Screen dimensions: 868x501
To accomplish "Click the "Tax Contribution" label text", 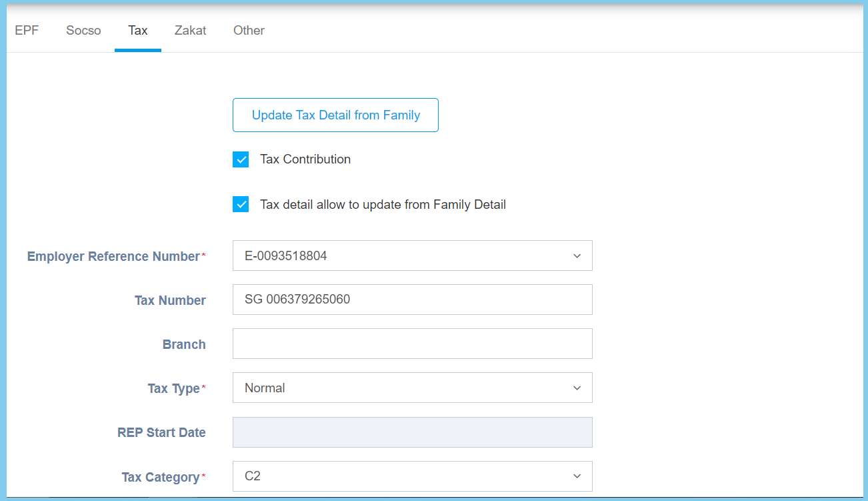I will tap(305, 159).
